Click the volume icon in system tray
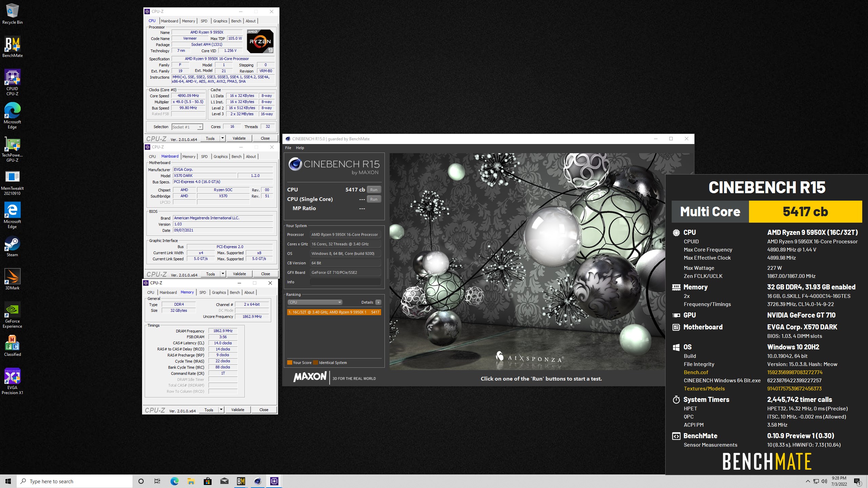 click(x=824, y=482)
